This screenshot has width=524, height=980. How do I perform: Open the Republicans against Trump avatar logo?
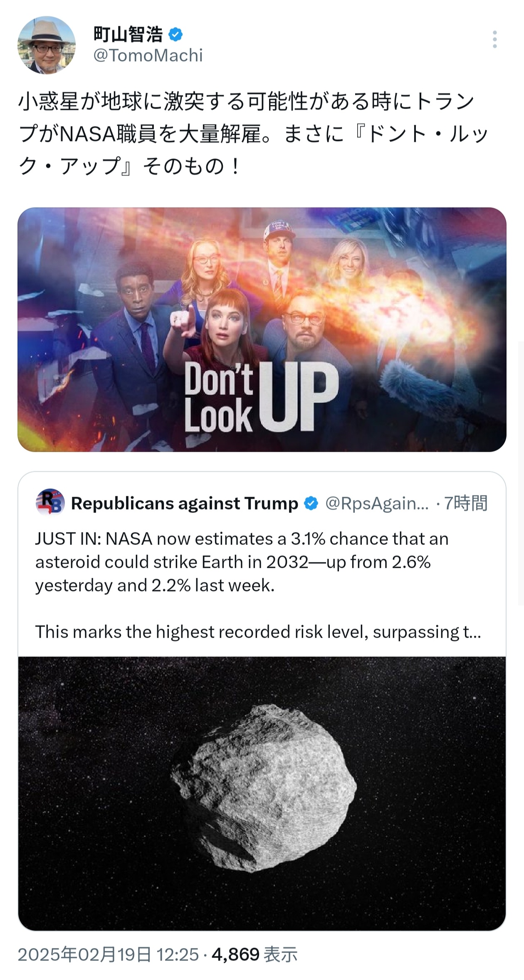click(50, 502)
